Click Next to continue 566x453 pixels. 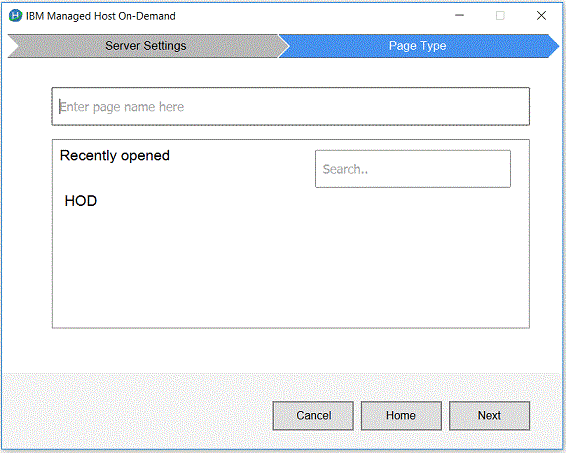489,415
